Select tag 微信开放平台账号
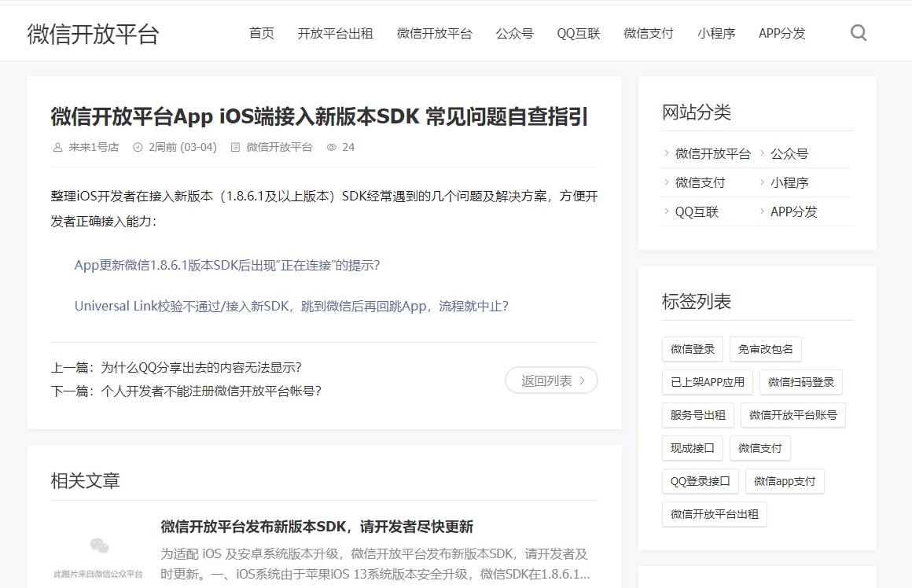 792,415
